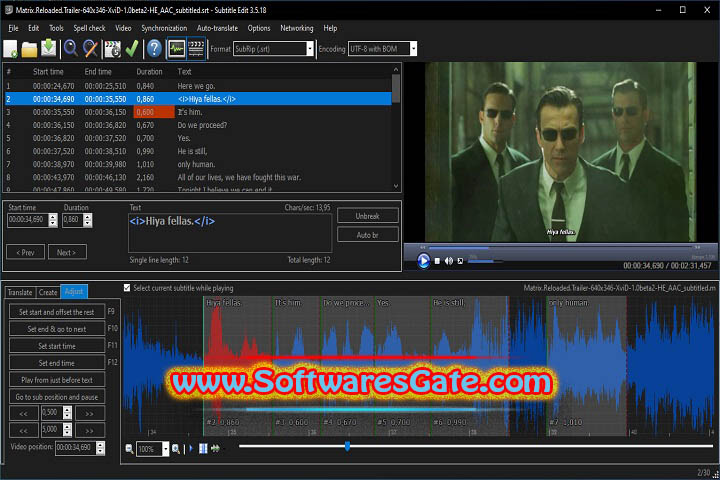720x480 pixels.
Task: Decrease Start time with down spinner
Action: tap(53, 223)
